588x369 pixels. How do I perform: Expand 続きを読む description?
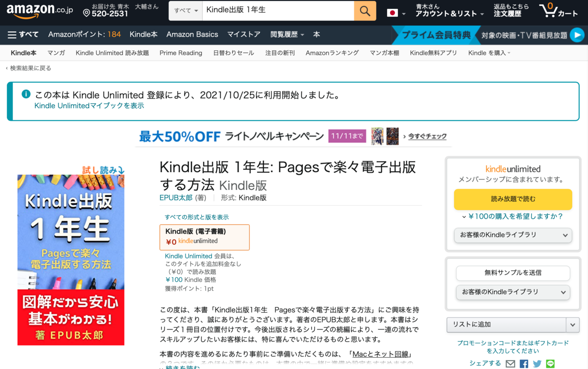tap(179, 367)
